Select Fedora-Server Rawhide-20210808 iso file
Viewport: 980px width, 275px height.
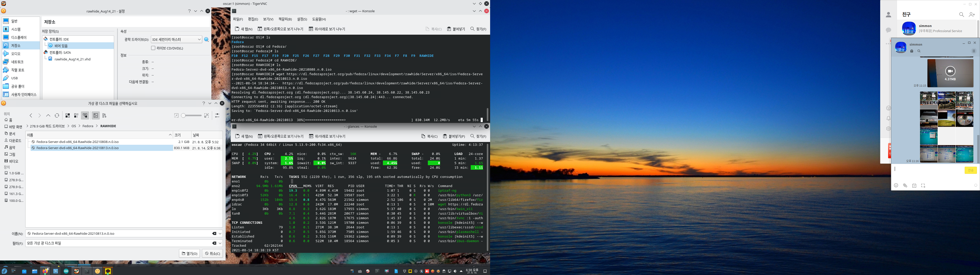[x=78, y=142]
